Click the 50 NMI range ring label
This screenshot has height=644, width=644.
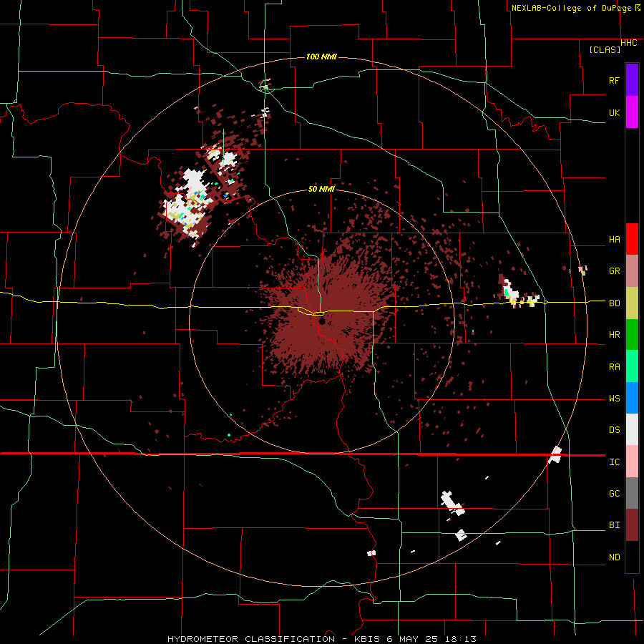tap(321, 189)
